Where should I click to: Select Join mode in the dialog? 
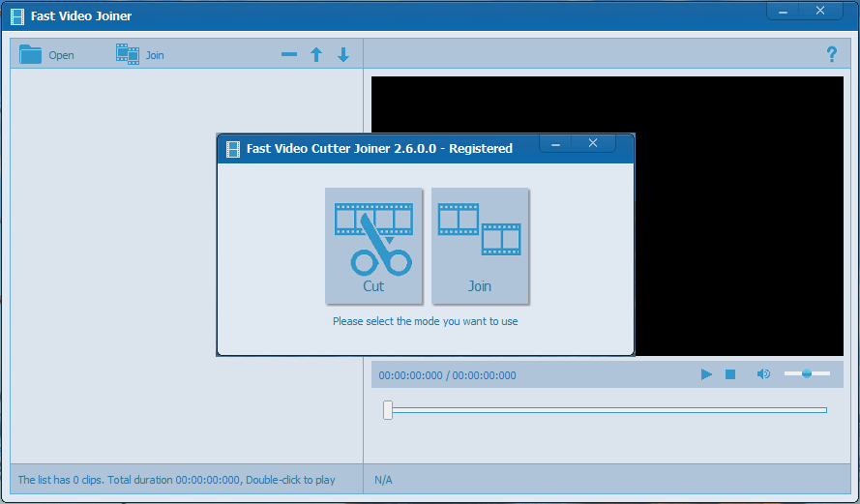[x=480, y=246]
